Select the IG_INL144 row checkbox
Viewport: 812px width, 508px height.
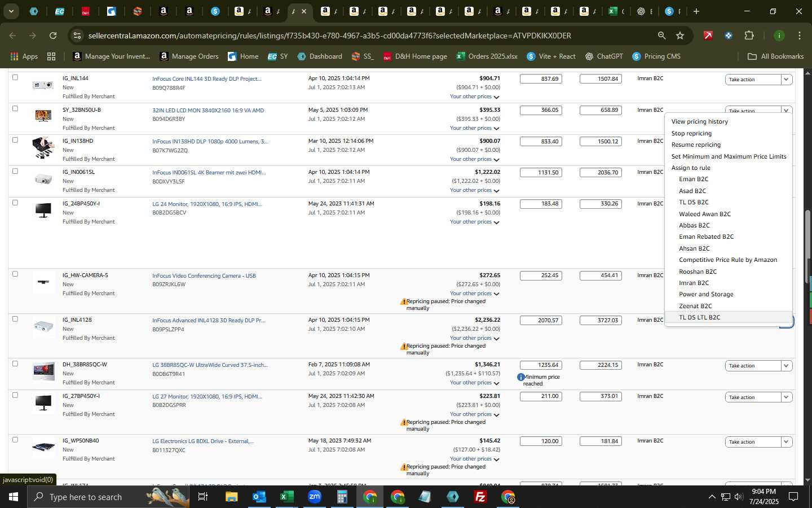click(x=15, y=77)
